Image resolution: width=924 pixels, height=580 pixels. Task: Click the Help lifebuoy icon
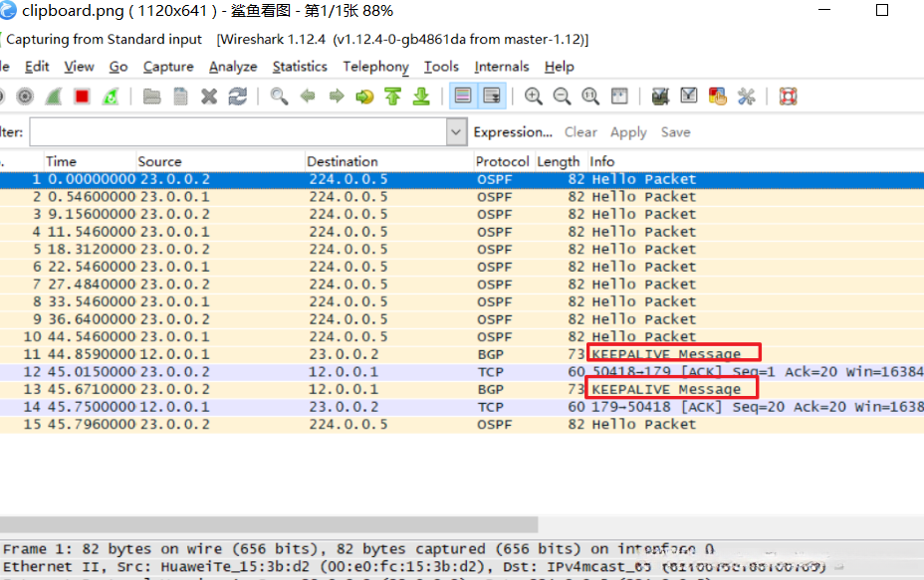pos(788,97)
